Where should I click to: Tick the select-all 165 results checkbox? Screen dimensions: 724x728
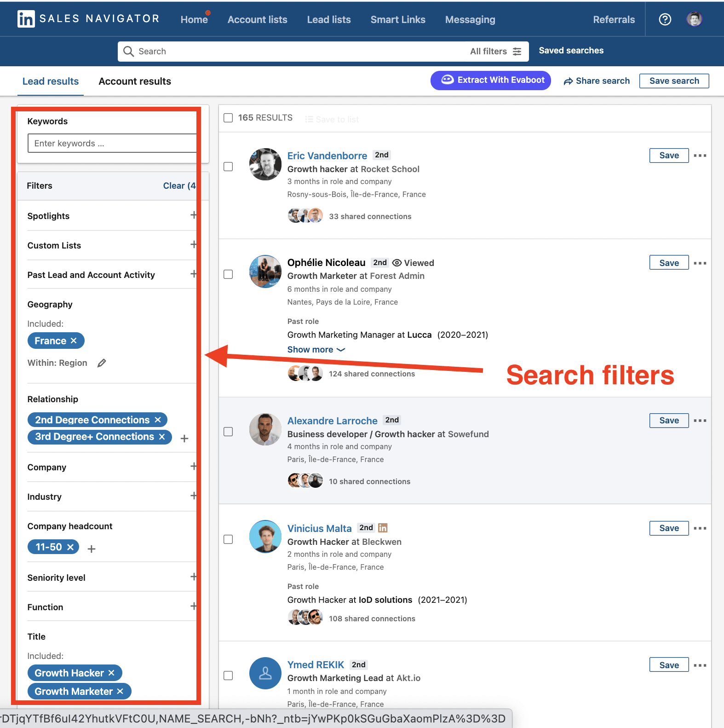pyautogui.click(x=228, y=118)
